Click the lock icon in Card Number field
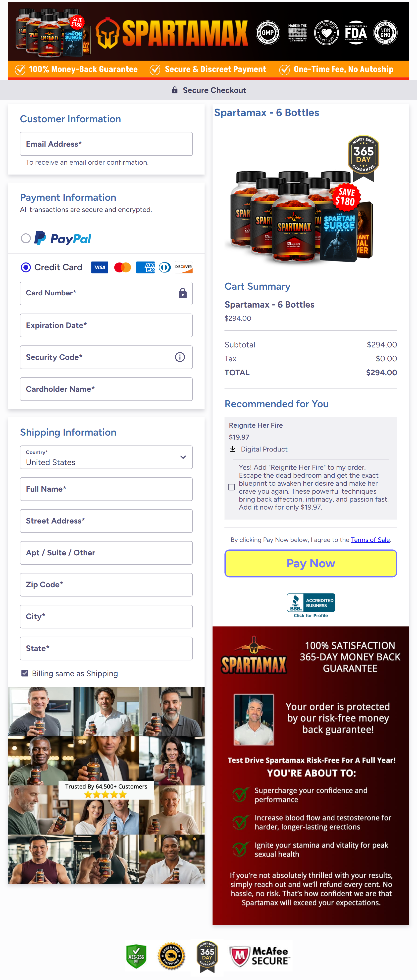 pos(182,293)
